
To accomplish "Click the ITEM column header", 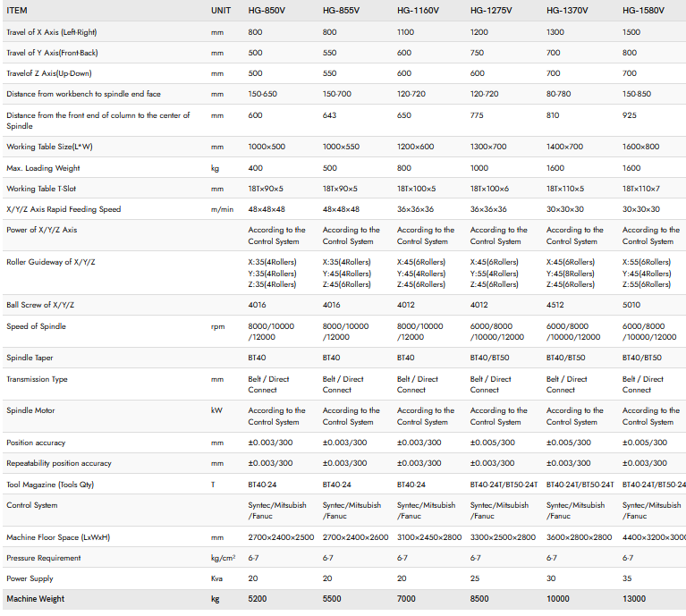I will [x=17, y=11].
